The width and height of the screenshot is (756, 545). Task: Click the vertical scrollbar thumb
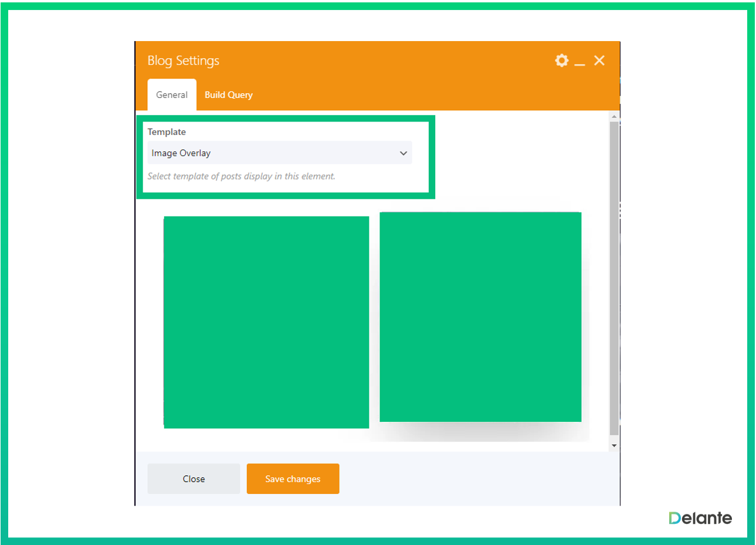coord(614,276)
